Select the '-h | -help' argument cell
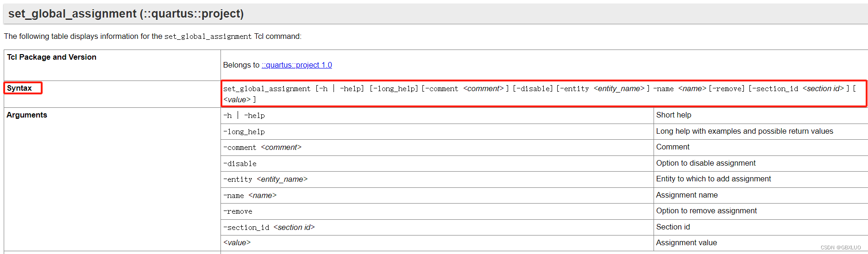The width and height of the screenshot is (868, 254). (x=437, y=116)
